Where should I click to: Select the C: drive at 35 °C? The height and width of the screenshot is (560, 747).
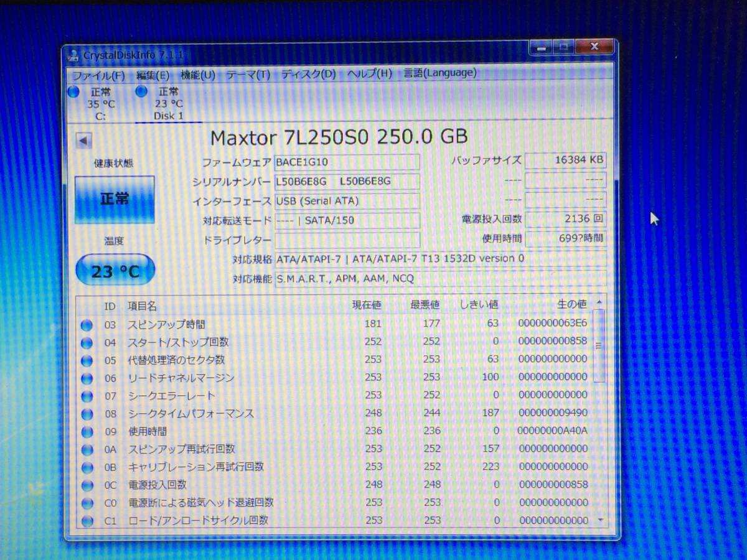pyautogui.click(x=100, y=104)
